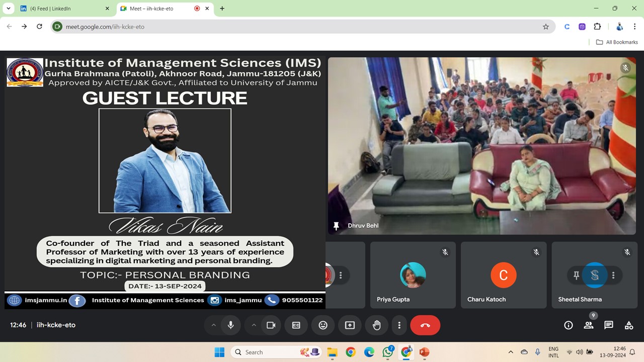This screenshot has width=644, height=362.
Task: Expand video settings arrow beside camera
Action: pyautogui.click(x=254, y=325)
